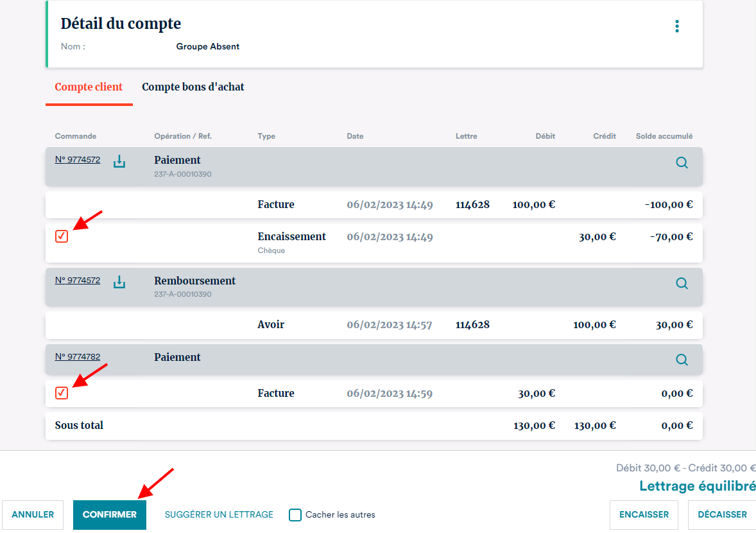Click the Annuler button
The width and height of the screenshot is (756, 533).
33,514
